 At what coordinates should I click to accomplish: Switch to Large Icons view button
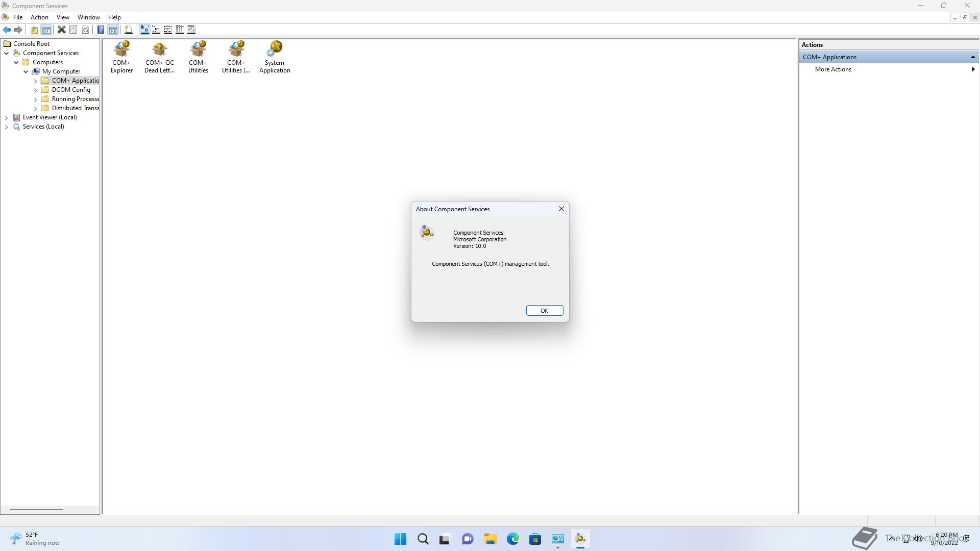click(144, 30)
